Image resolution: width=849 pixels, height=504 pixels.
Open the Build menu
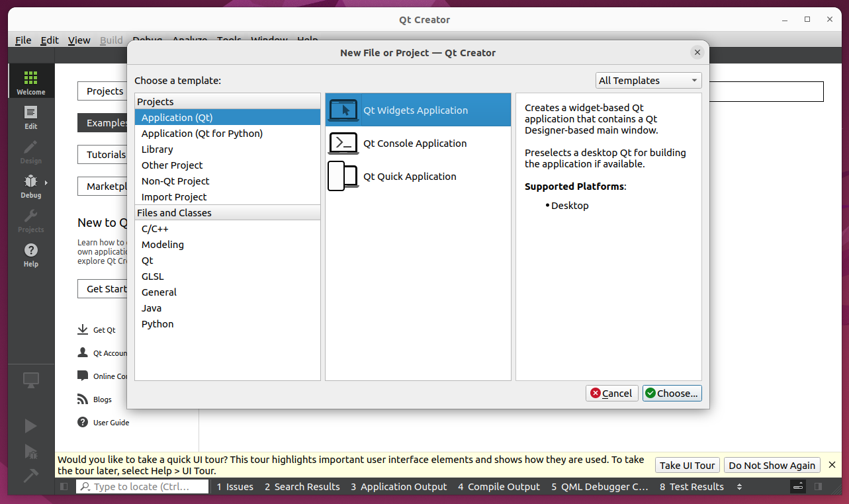click(111, 40)
